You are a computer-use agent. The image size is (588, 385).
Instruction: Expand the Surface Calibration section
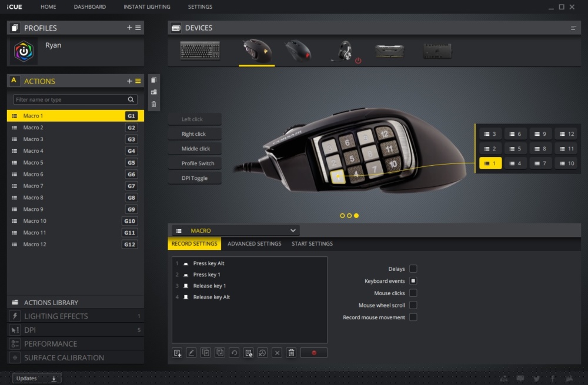[x=75, y=357]
